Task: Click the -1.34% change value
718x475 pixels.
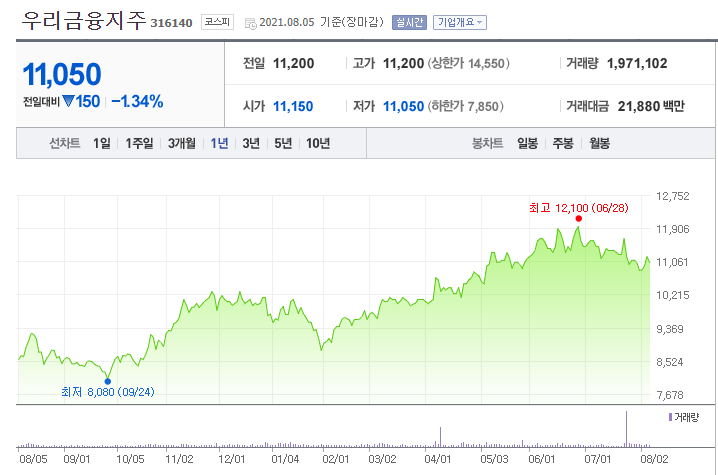Action: click(137, 101)
